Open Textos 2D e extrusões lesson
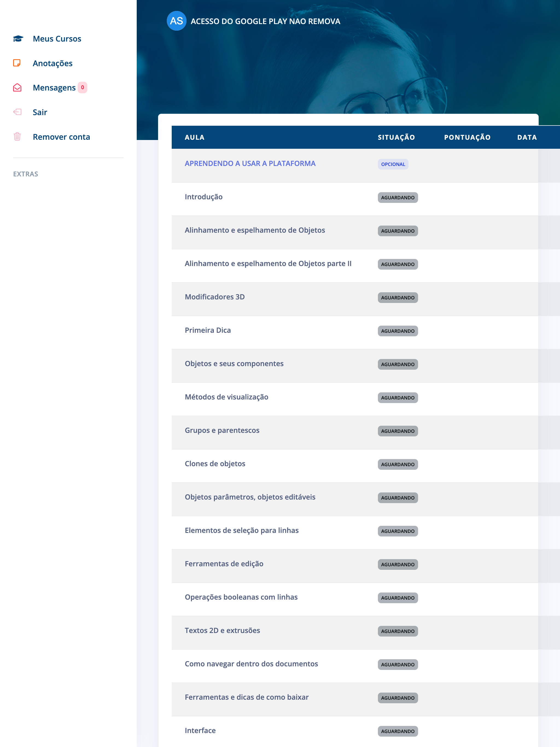Viewport: 560px width, 747px height. [222, 631]
